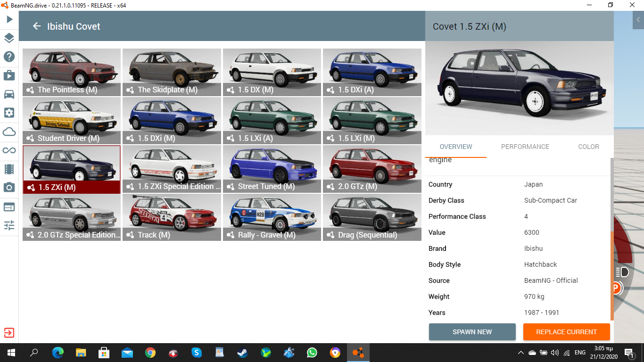Open the vehicle selector car icon
The width and height of the screenshot is (644, 362).
point(9,94)
